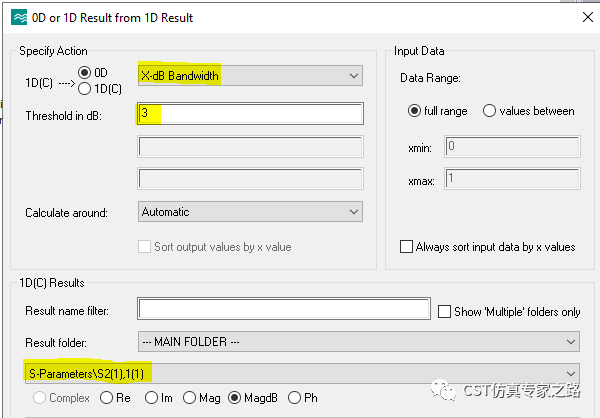Screen dimensions: 600x418
Task: Click the Result folder label
Action: click(x=56, y=343)
